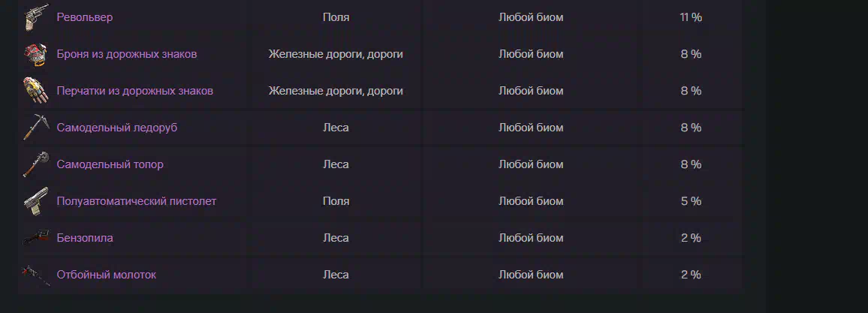
Task: Click the Самодельный ледоруб pickaxe icon
Action: tap(37, 128)
